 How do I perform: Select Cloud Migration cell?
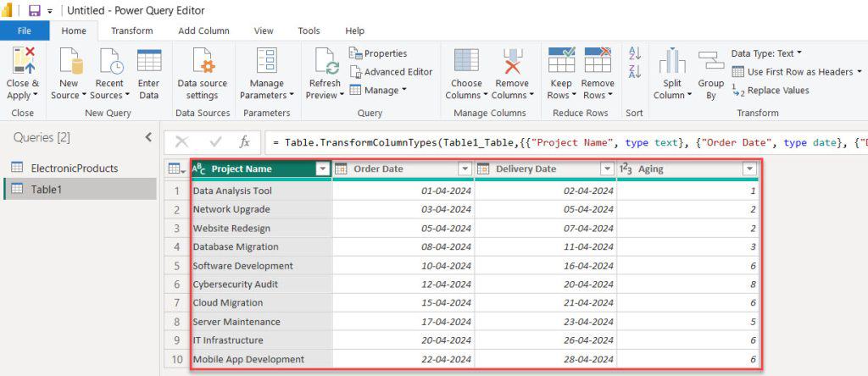261,302
